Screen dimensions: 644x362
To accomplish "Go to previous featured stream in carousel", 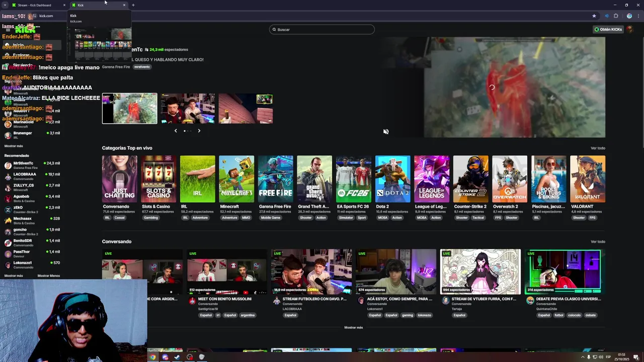I will [x=176, y=131].
